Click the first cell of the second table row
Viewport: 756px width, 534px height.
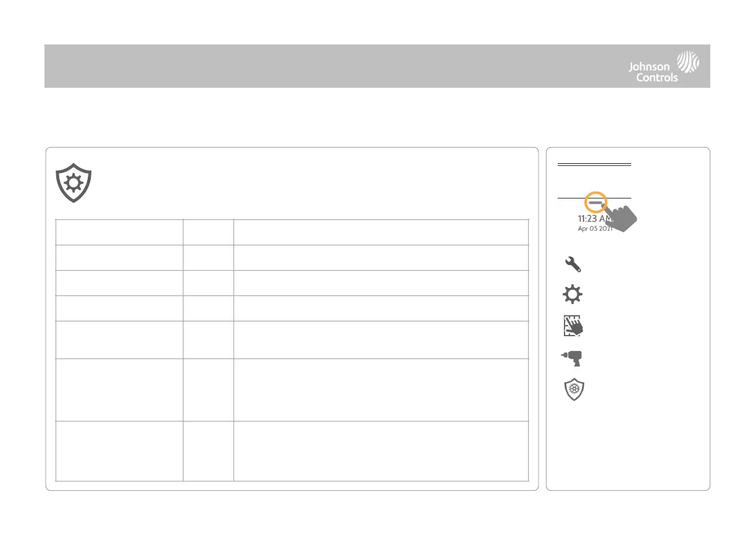click(119, 257)
